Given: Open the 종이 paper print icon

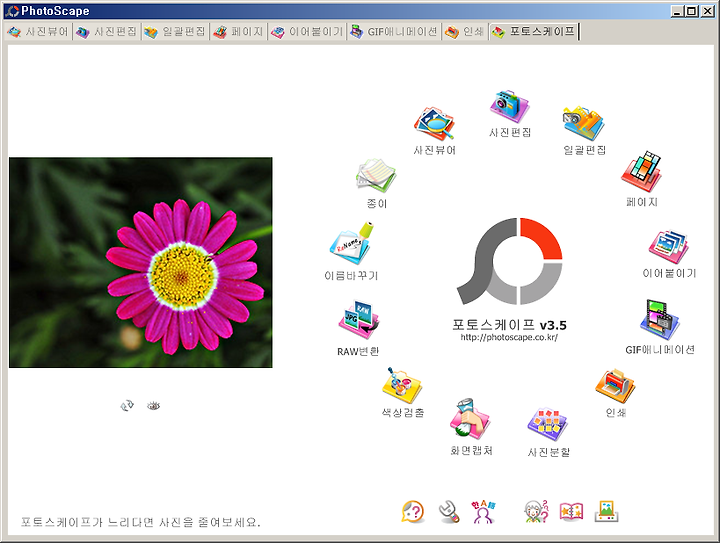Looking at the screenshot, I should click(376, 176).
